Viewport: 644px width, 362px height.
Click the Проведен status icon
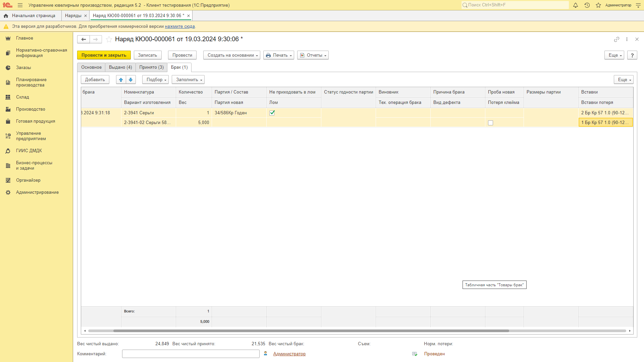(415, 354)
